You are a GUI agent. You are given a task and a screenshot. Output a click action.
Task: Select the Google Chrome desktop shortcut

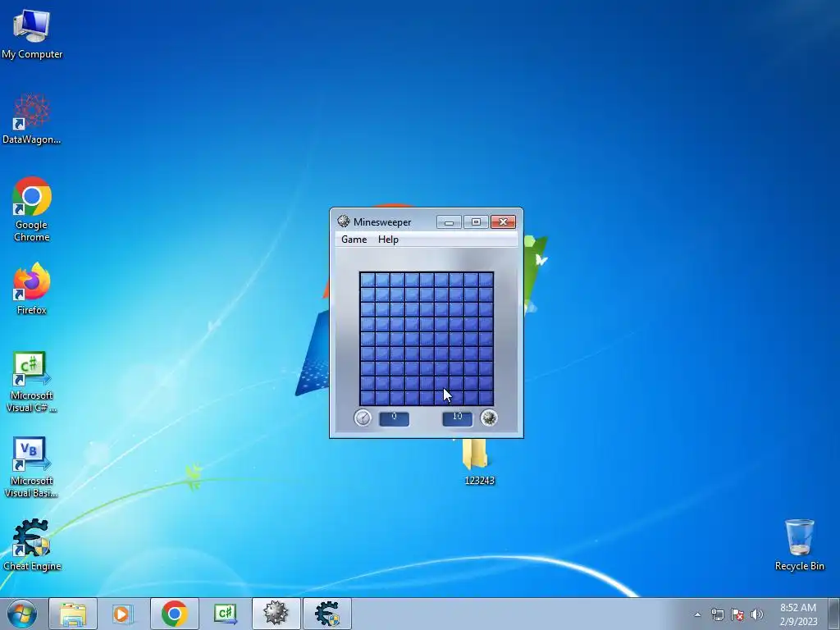coord(32,209)
